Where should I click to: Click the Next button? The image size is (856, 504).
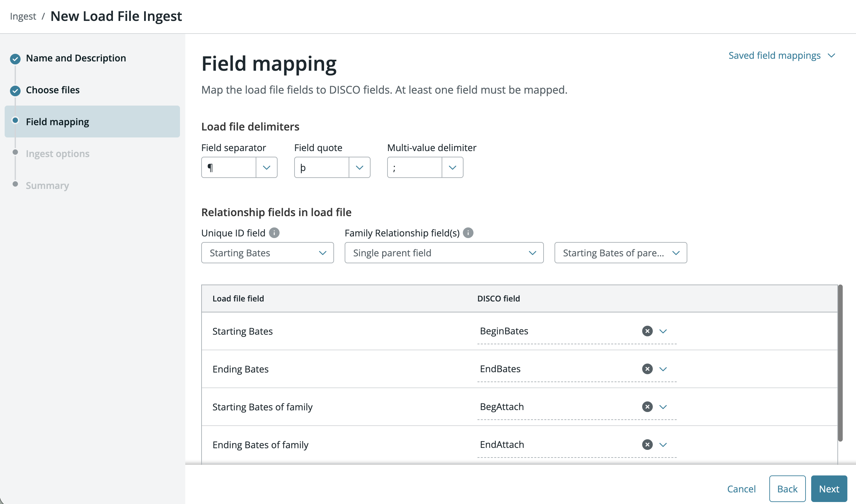click(829, 489)
